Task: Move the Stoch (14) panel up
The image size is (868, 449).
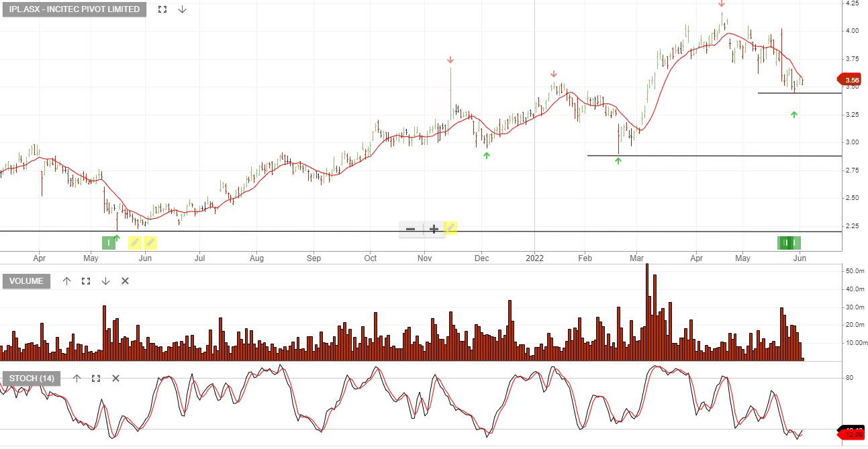Action: click(77, 379)
